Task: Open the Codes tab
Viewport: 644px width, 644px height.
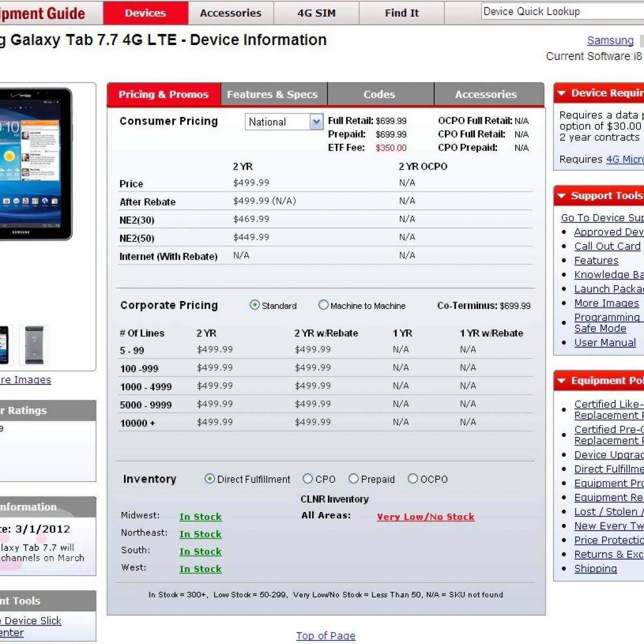Action: (379, 94)
